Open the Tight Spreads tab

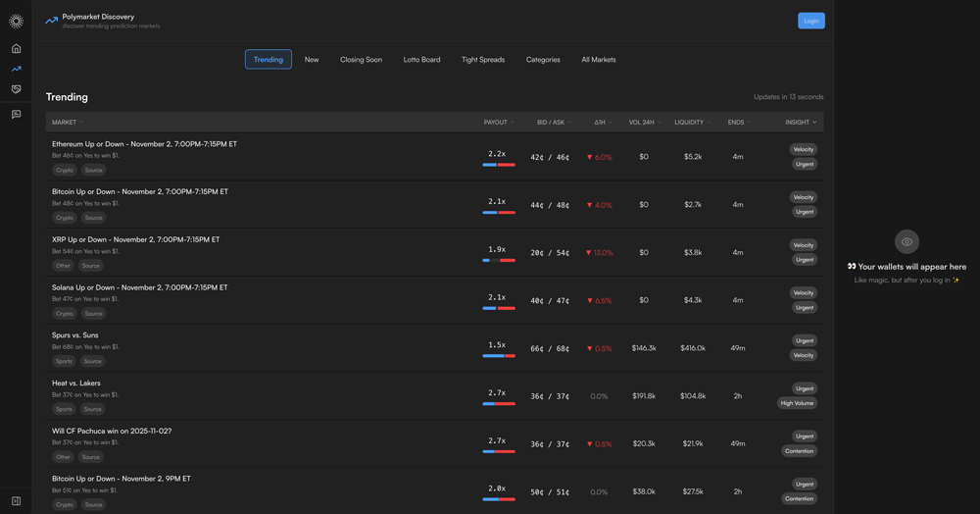click(483, 60)
